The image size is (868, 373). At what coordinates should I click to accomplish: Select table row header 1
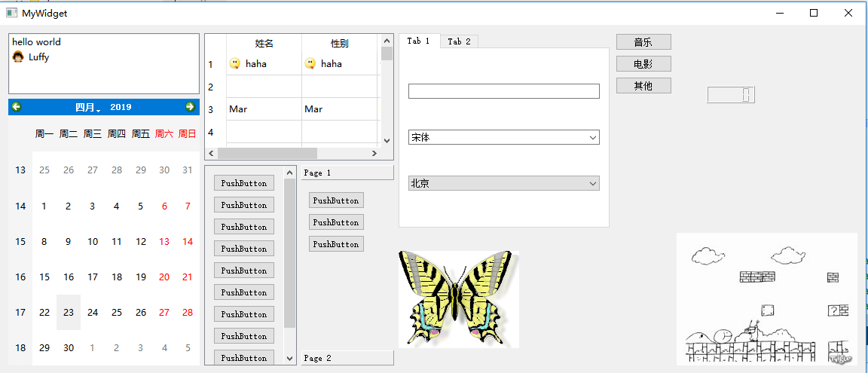click(x=215, y=64)
